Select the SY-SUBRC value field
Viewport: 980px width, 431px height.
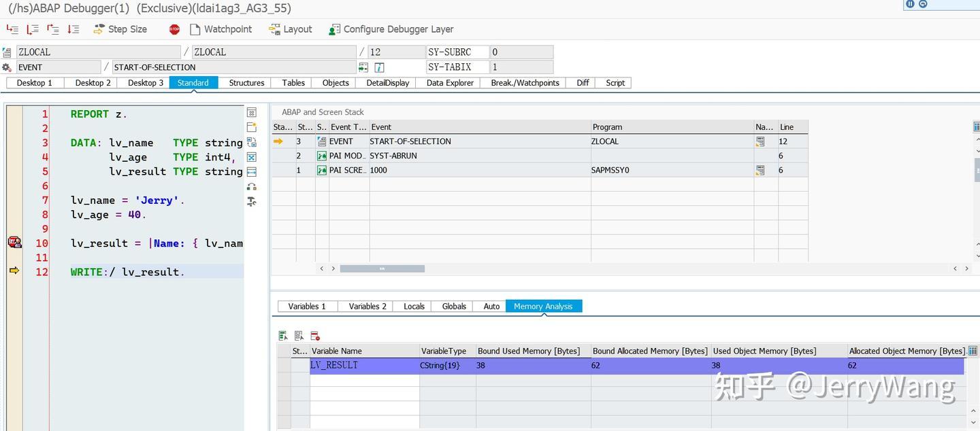(x=522, y=52)
